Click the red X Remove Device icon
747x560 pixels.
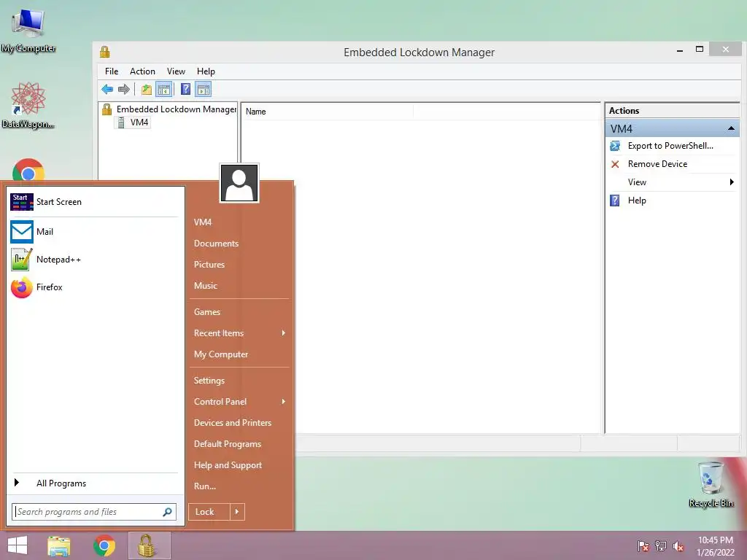pyautogui.click(x=615, y=164)
